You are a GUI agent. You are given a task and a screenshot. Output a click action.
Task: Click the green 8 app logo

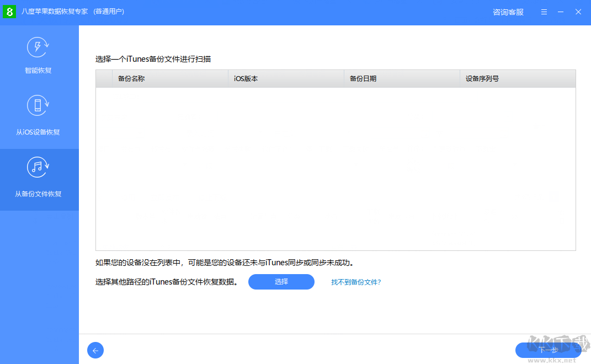pos(9,12)
